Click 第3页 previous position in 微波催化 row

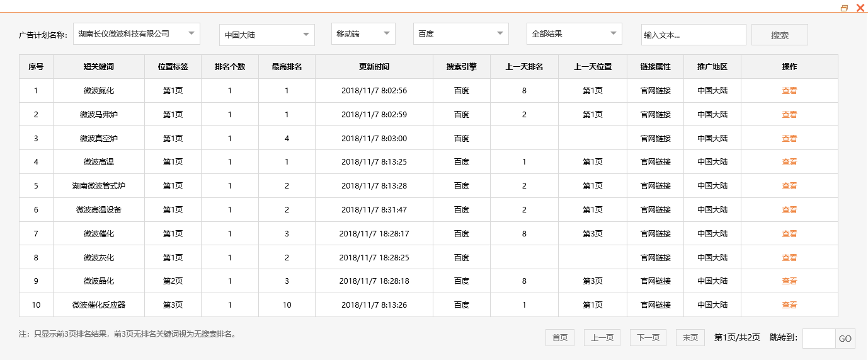click(x=593, y=234)
